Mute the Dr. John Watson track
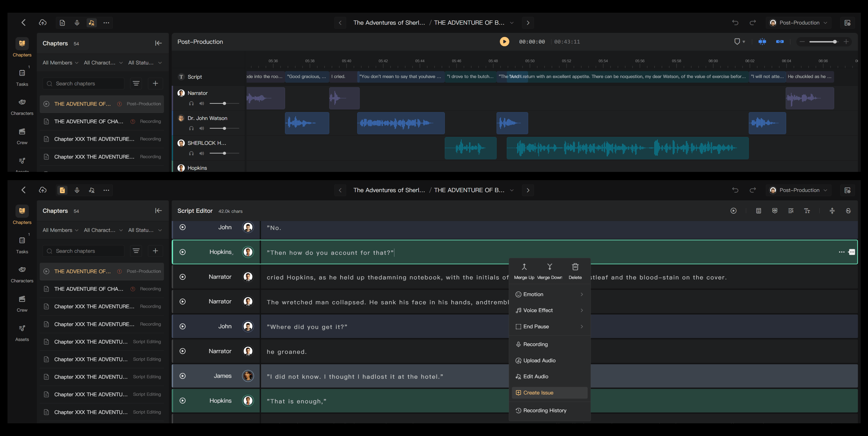This screenshot has height=436, width=868. (x=202, y=128)
